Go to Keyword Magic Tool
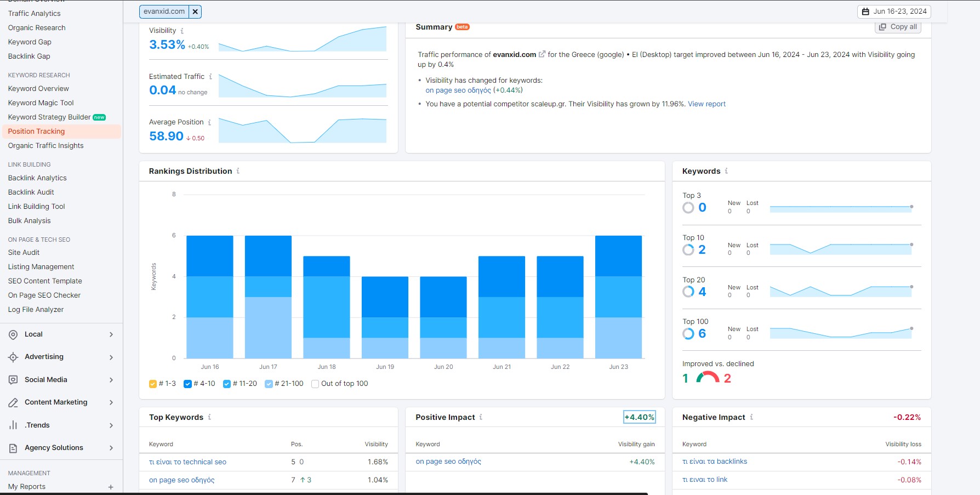The image size is (980, 495). [x=41, y=103]
